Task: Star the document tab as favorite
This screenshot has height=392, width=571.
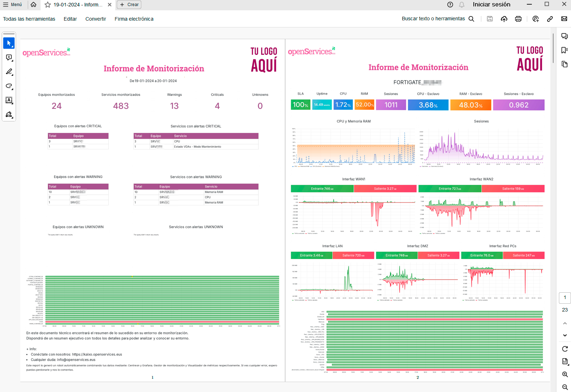Action: [48, 5]
